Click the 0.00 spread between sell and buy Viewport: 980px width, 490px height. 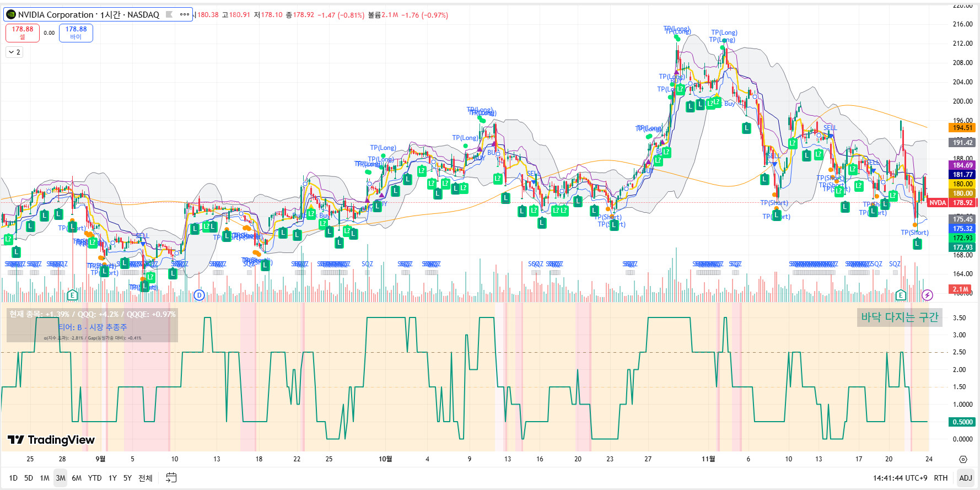[x=49, y=33]
